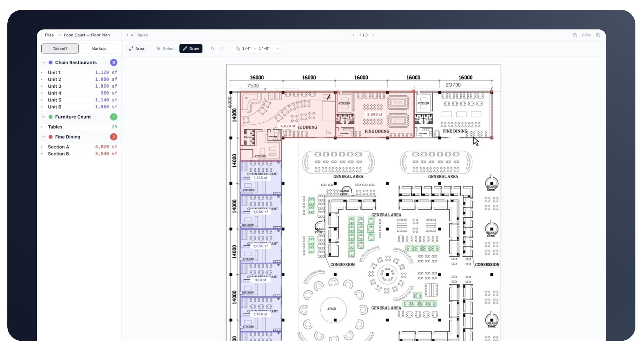Enable the Draw pencil tool
644x352 pixels.
point(191,48)
